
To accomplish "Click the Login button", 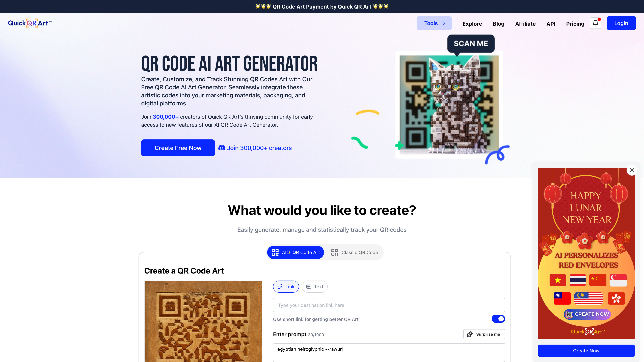I will (x=621, y=23).
